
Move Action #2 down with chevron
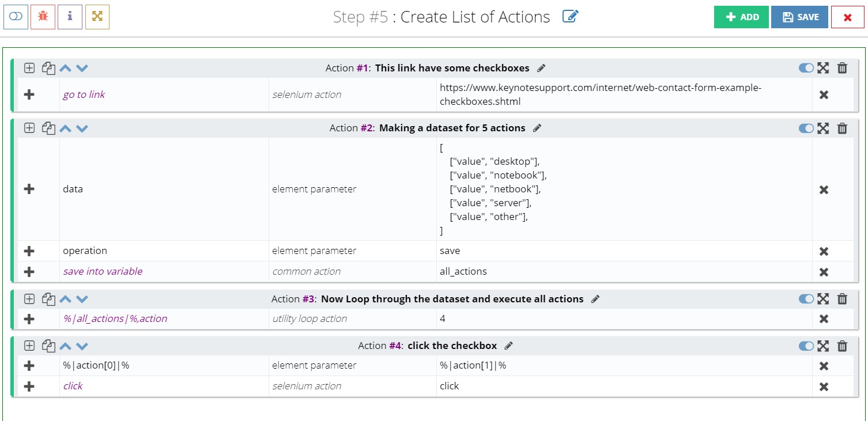tap(82, 128)
